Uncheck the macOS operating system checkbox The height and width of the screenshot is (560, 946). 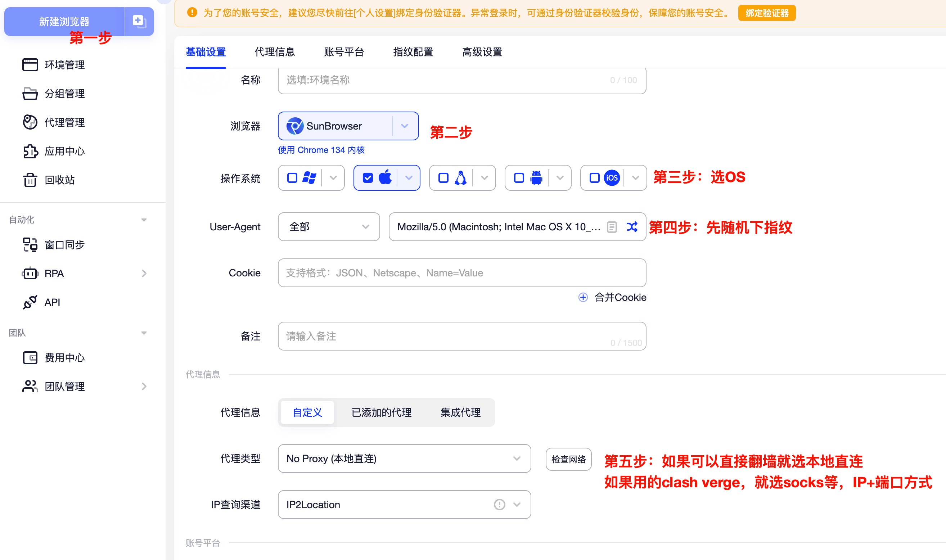click(x=368, y=178)
